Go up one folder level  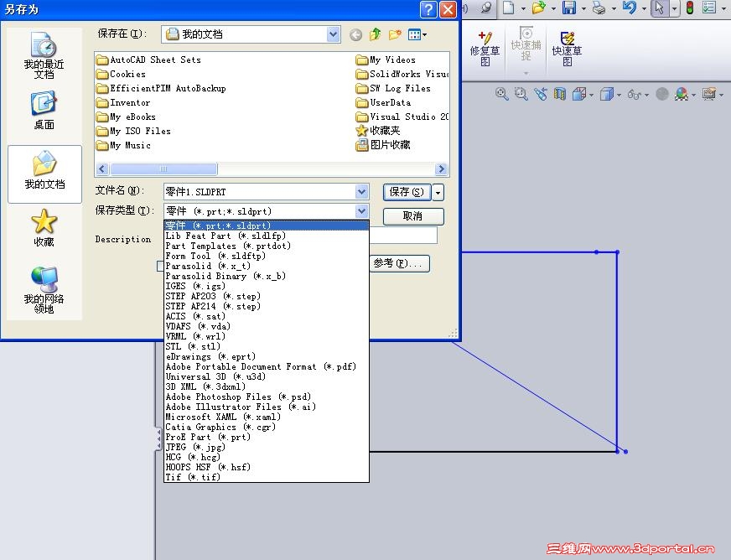click(376, 34)
